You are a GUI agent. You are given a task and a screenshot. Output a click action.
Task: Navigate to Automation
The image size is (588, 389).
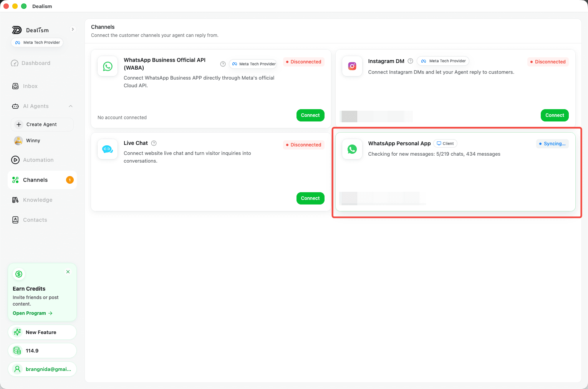(42, 160)
